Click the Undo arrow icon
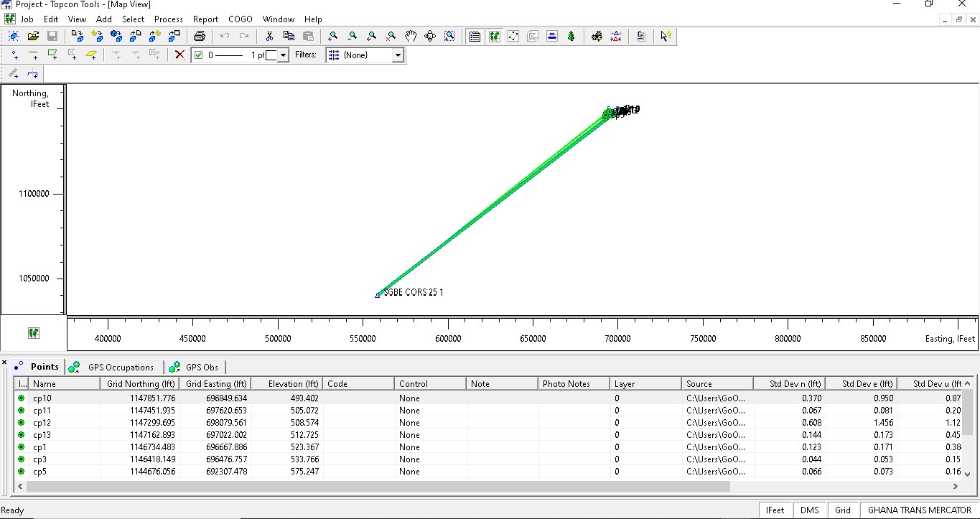Screen dimensions: 980x519 click(x=225, y=36)
